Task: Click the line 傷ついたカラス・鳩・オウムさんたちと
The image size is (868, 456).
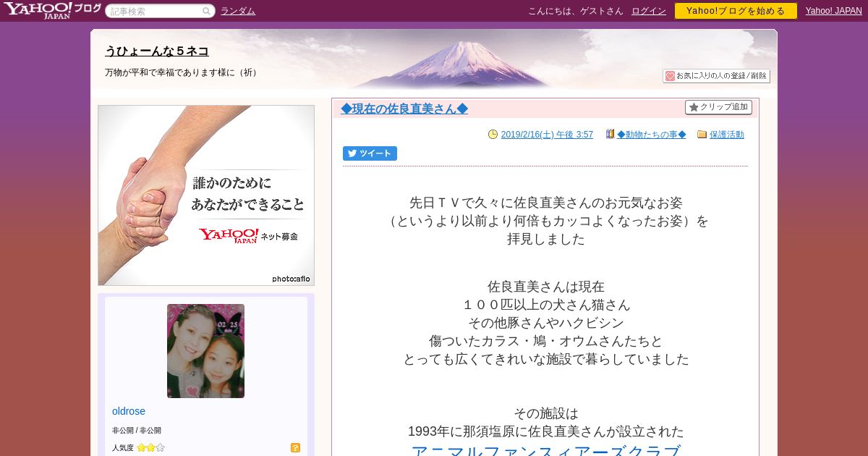Action: pos(546,341)
